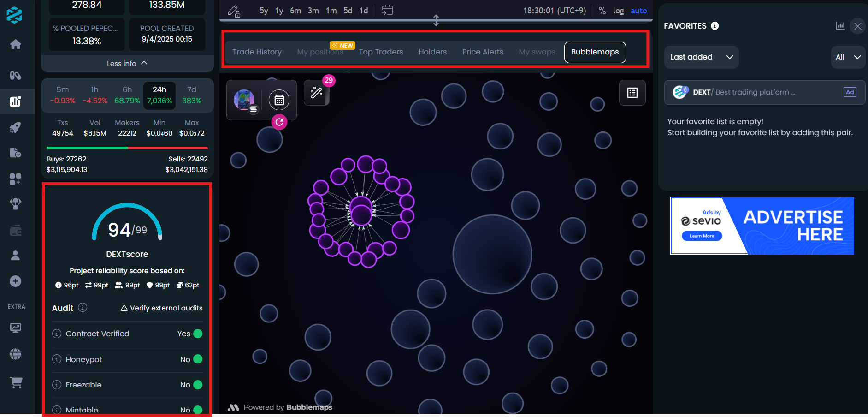
Task: Collapse the Less info section
Action: 127,63
